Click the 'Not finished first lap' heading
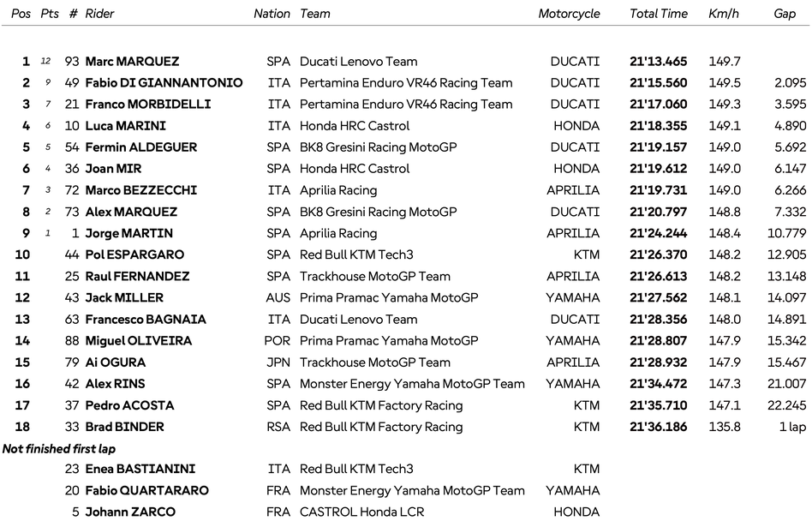 coord(59,448)
